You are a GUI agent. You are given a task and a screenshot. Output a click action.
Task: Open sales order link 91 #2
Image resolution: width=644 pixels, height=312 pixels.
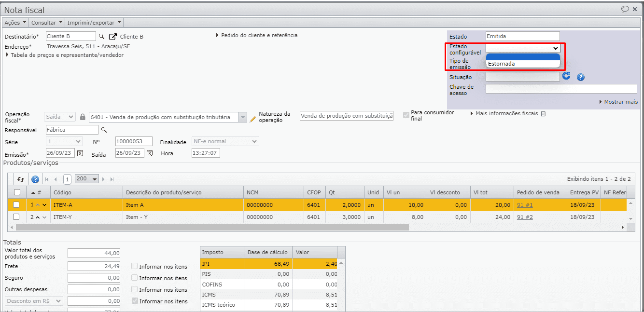(525, 217)
